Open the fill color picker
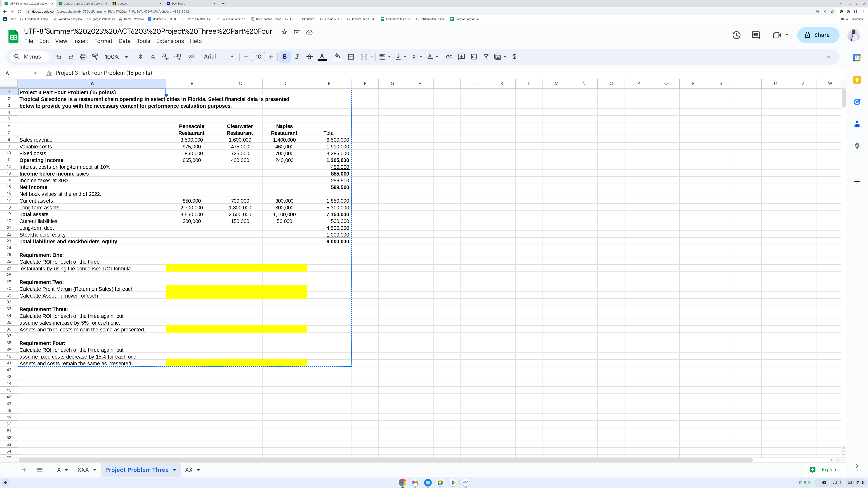This screenshot has width=868, height=488. 338,57
